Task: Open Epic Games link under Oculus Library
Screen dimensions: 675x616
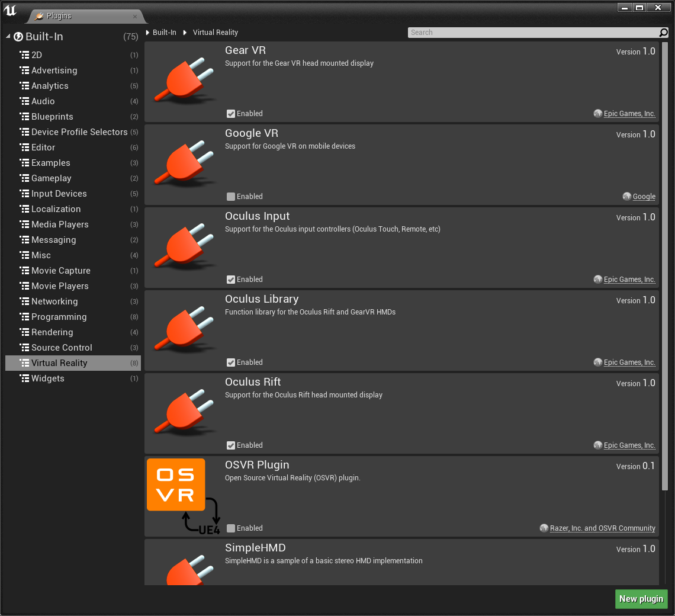Action: click(629, 362)
